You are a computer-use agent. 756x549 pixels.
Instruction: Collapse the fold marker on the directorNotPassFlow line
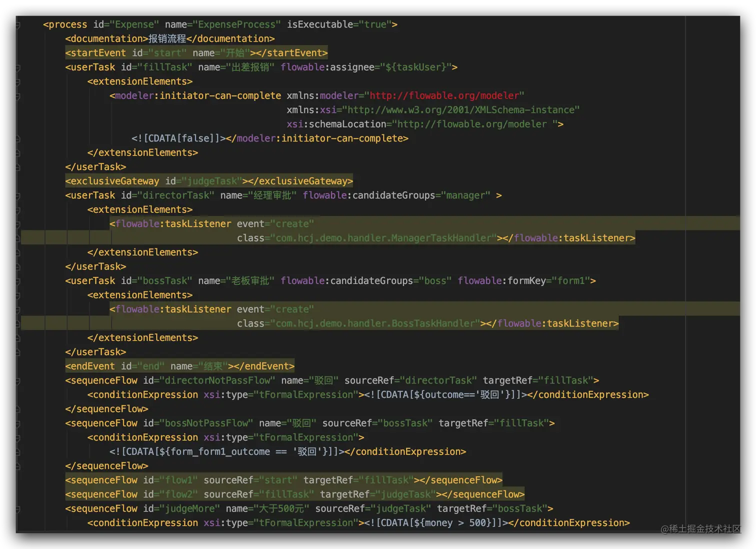(18, 380)
